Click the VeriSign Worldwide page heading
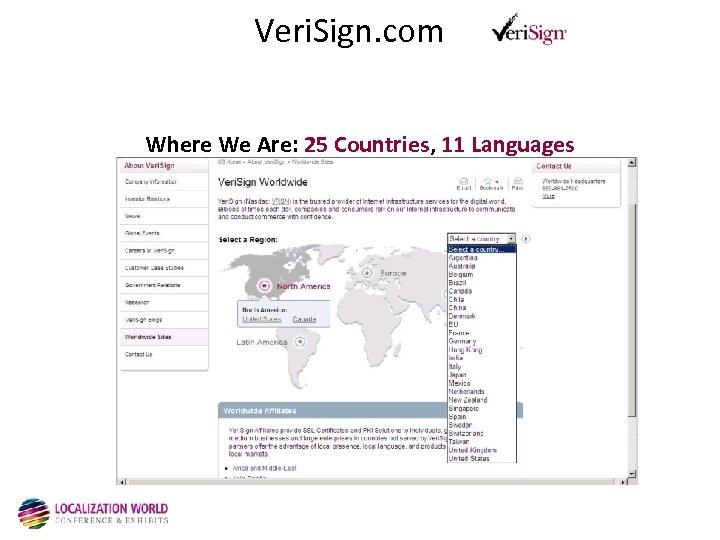 point(263,182)
